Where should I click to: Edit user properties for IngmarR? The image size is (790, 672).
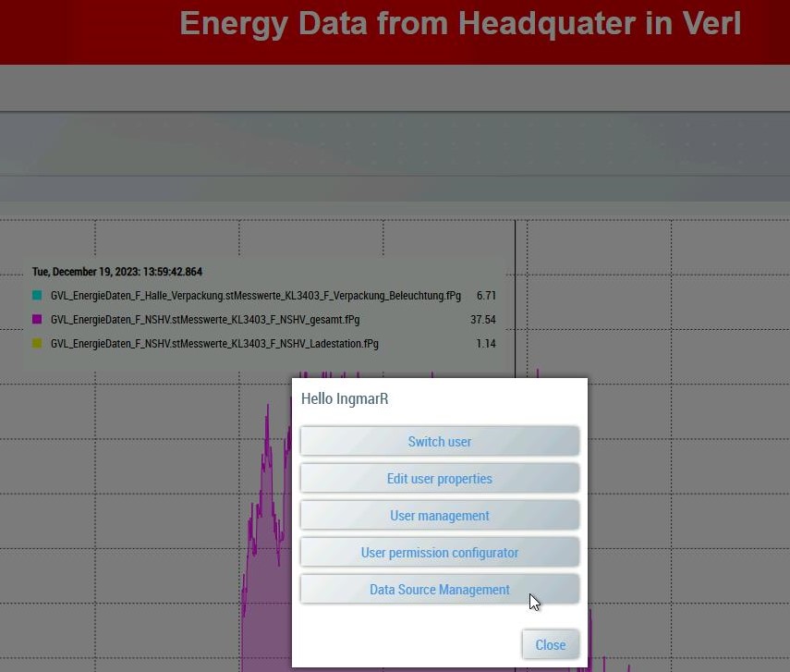tap(440, 478)
